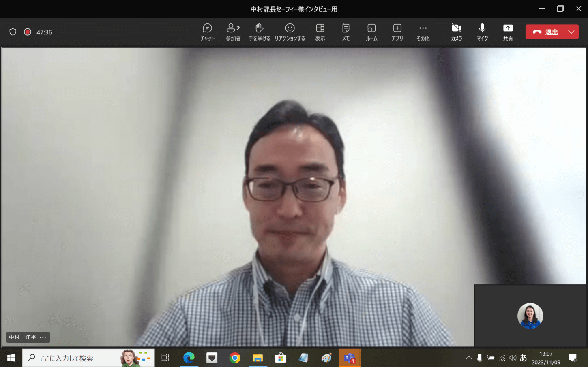This screenshot has width=588, height=367.
Task: Open the チャット (chat) panel
Action: pyautogui.click(x=207, y=32)
